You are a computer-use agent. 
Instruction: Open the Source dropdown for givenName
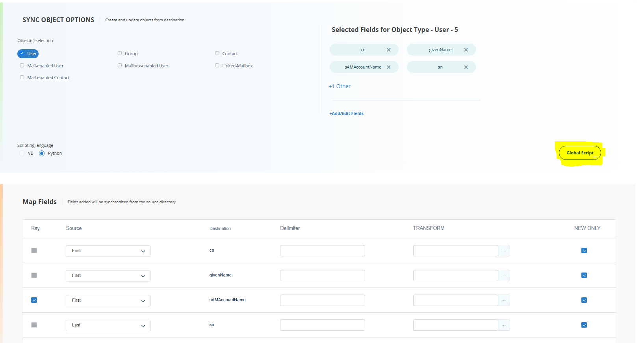pyautogui.click(x=108, y=276)
